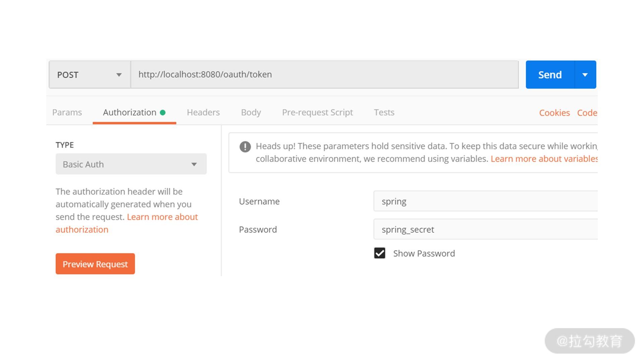Click the request URL input field

pyautogui.click(x=324, y=75)
